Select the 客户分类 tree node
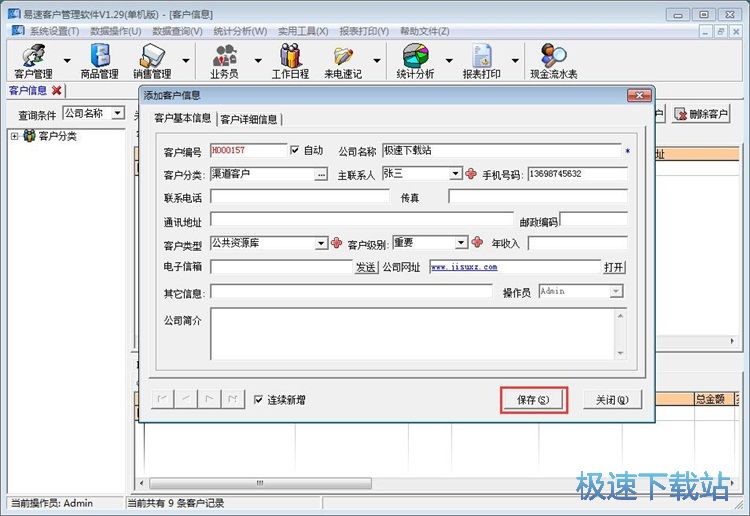The image size is (750, 516). pyautogui.click(x=57, y=136)
